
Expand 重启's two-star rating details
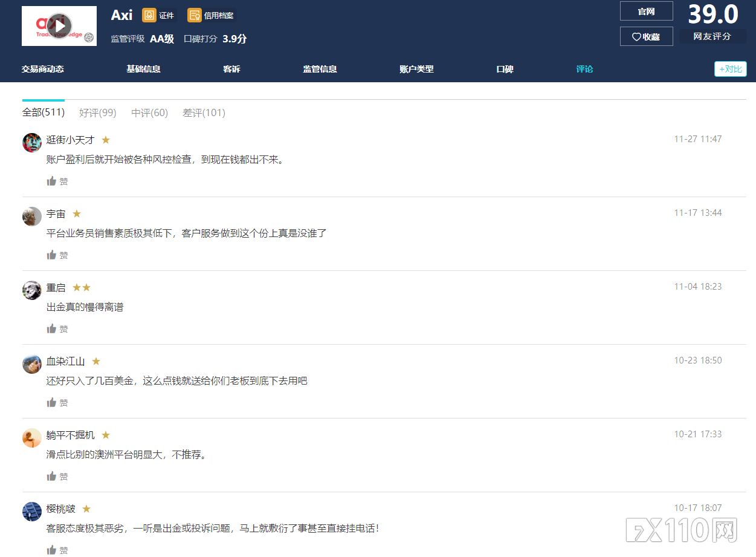82,287
